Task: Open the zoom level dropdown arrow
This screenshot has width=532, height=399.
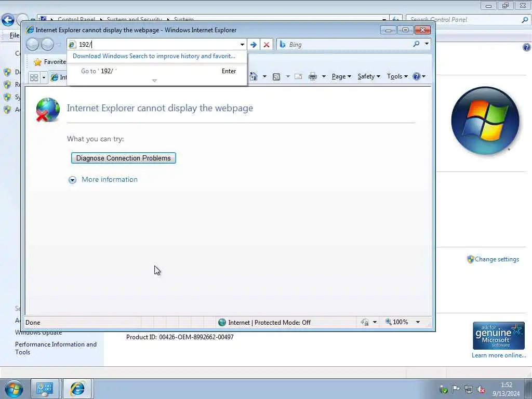Action: (418, 322)
